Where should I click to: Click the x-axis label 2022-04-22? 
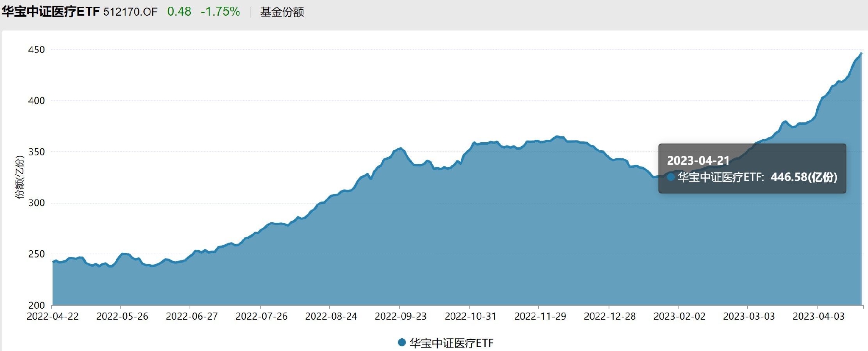coord(53,317)
